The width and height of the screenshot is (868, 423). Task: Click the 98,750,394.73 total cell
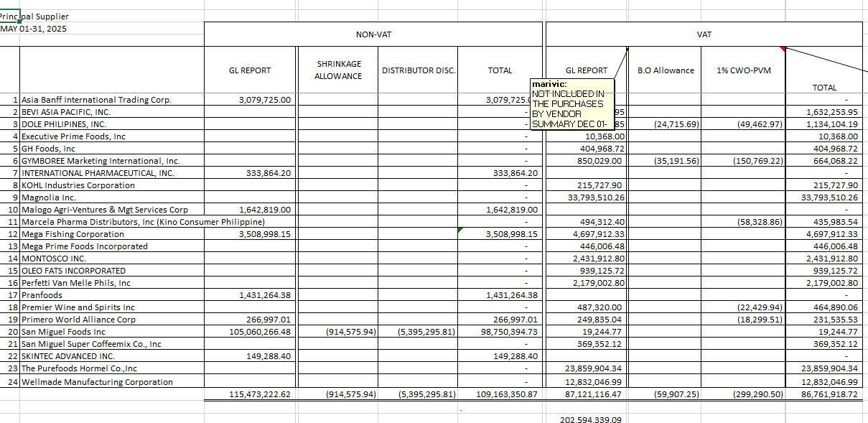[x=500, y=332]
